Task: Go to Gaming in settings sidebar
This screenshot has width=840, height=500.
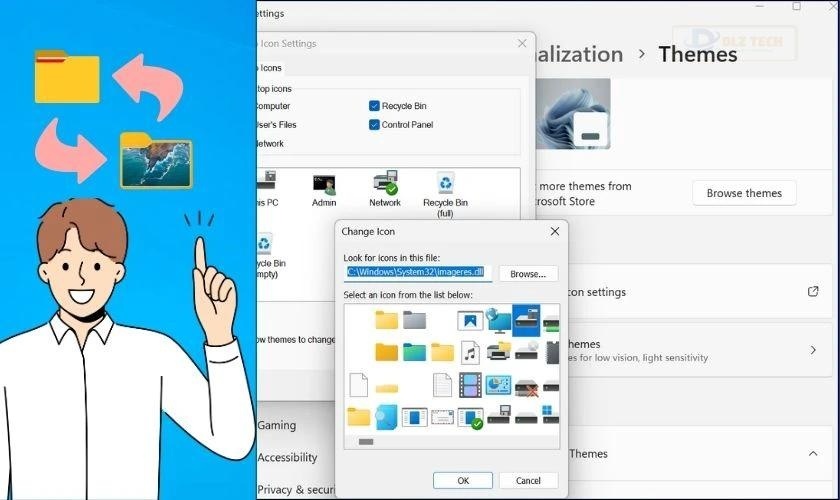Action: pos(277,425)
